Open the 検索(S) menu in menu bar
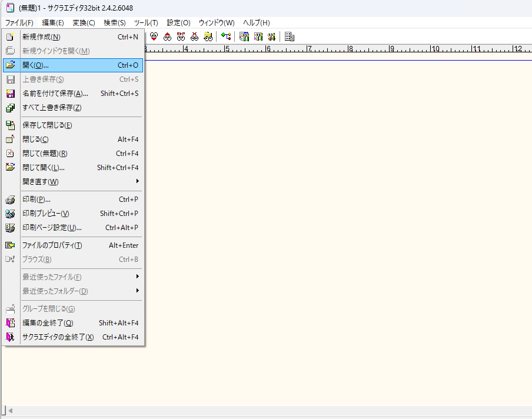Viewport: 532px width, 419px height. [x=114, y=23]
